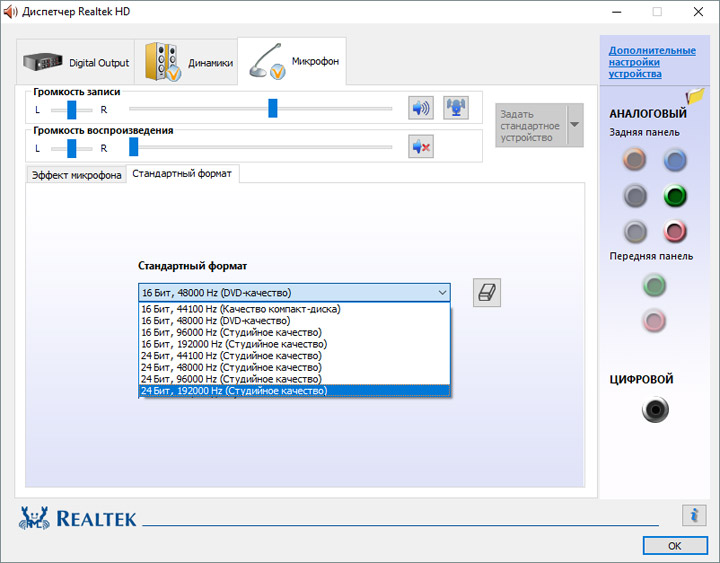Click the green front panel jack
720x563 pixels.
coord(654,285)
